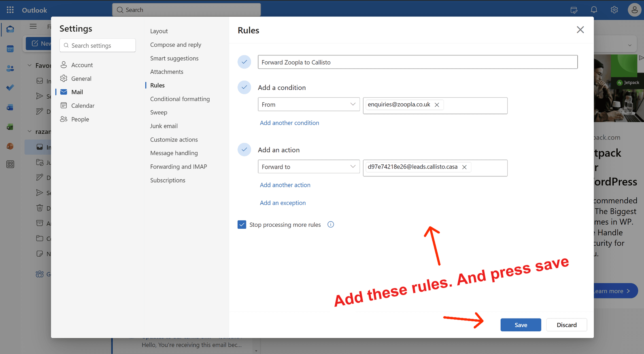Open Compose and reply settings
644x354 pixels.
tap(176, 45)
